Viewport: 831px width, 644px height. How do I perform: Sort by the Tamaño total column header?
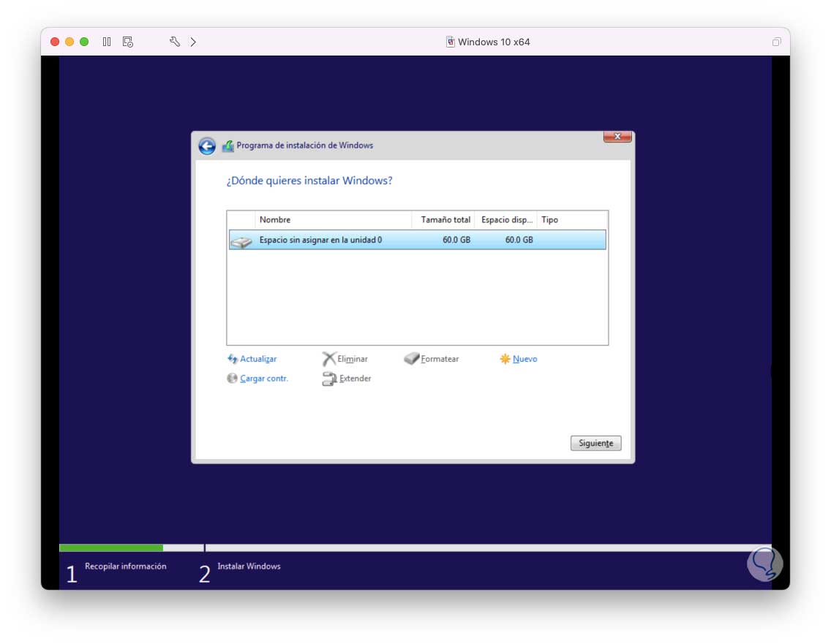click(443, 220)
